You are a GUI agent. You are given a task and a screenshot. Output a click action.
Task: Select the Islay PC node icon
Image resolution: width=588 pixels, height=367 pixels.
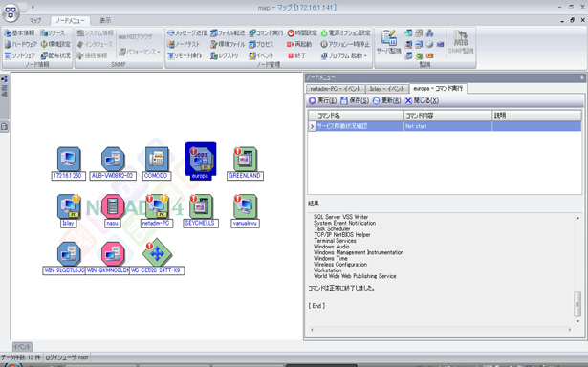[69, 206]
